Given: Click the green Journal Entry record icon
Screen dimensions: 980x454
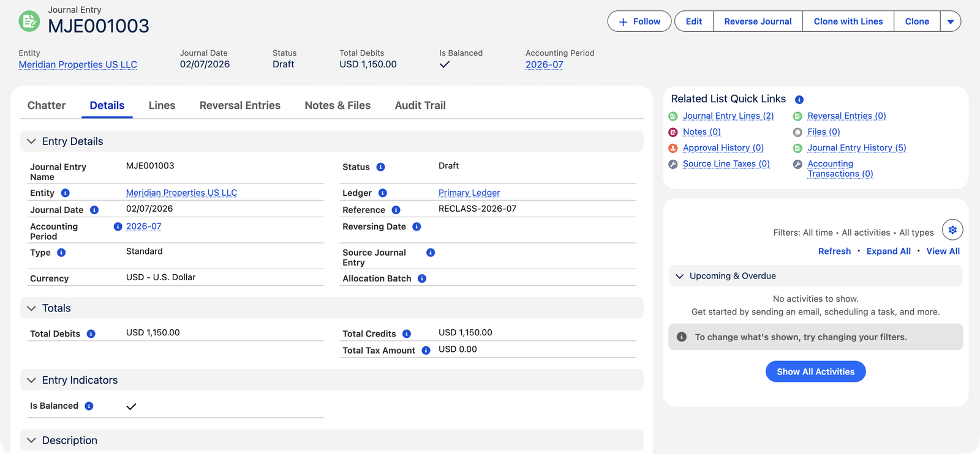Looking at the screenshot, I should click(29, 21).
